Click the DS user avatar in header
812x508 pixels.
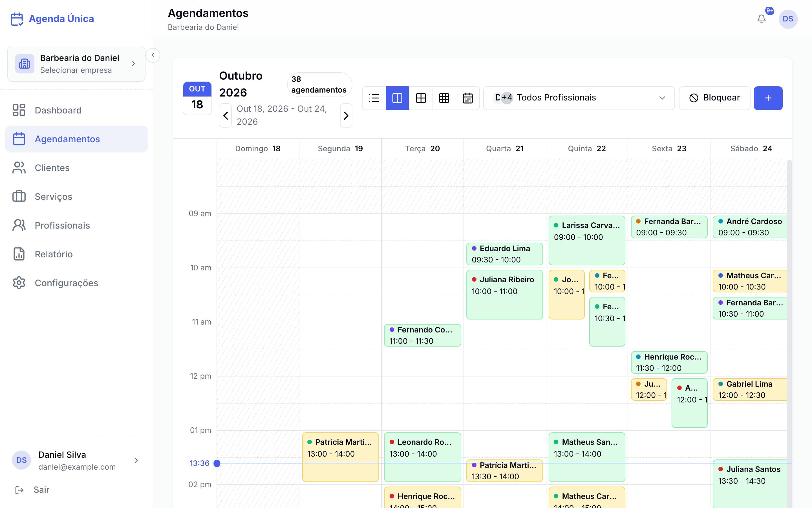(x=788, y=19)
